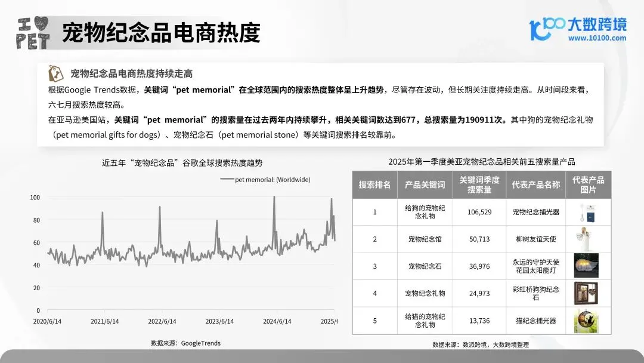Select the 2023/6/14 axis label on the chart
The width and height of the screenshot is (644, 363).
tap(220, 320)
